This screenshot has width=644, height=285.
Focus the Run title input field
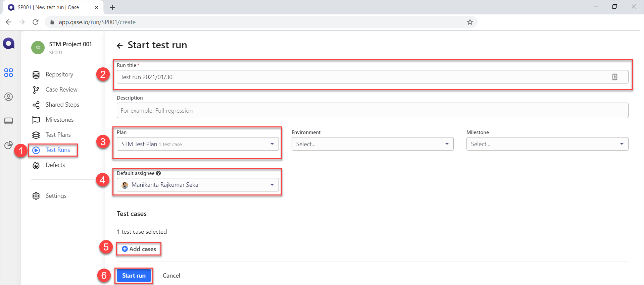(373, 77)
